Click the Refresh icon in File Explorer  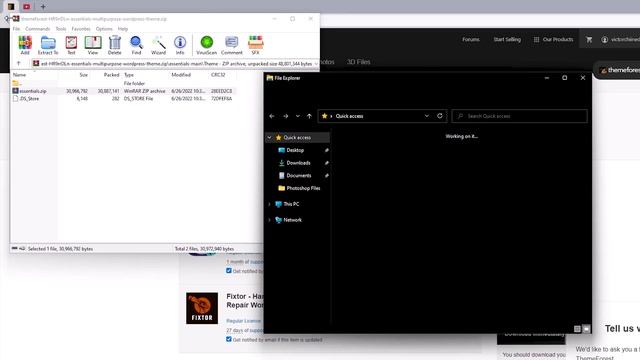click(440, 116)
